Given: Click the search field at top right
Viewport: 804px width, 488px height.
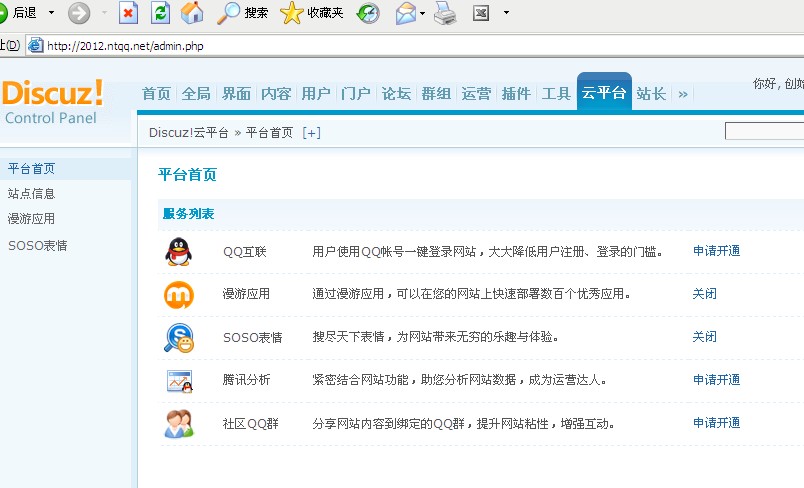Looking at the screenshot, I should click(x=764, y=131).
